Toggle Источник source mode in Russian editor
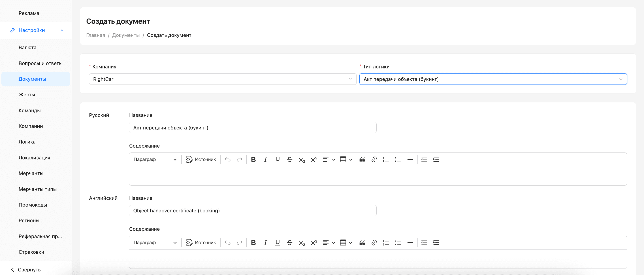The image size is (644, 275). tap(201, 159)
